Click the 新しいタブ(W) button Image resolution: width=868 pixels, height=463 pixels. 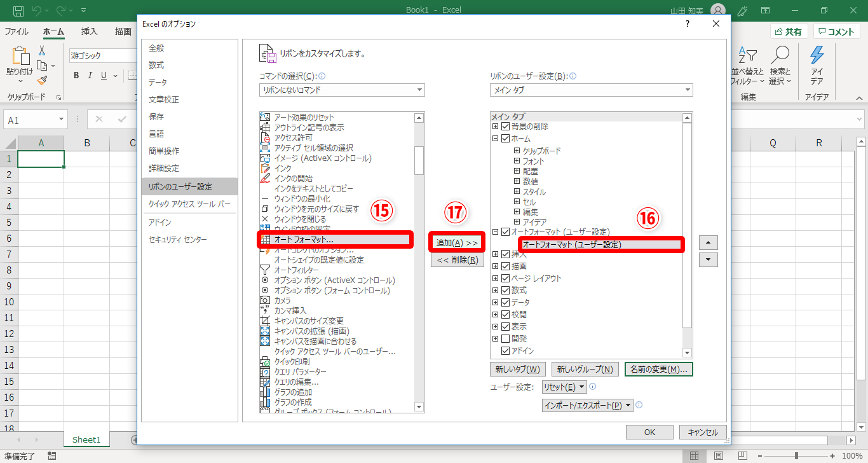click(x=518, y=369)
